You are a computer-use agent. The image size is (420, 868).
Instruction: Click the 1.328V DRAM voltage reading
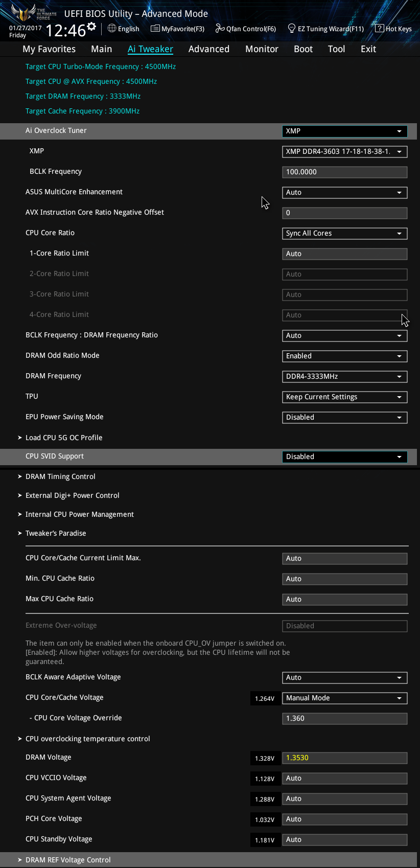[265, 758]
